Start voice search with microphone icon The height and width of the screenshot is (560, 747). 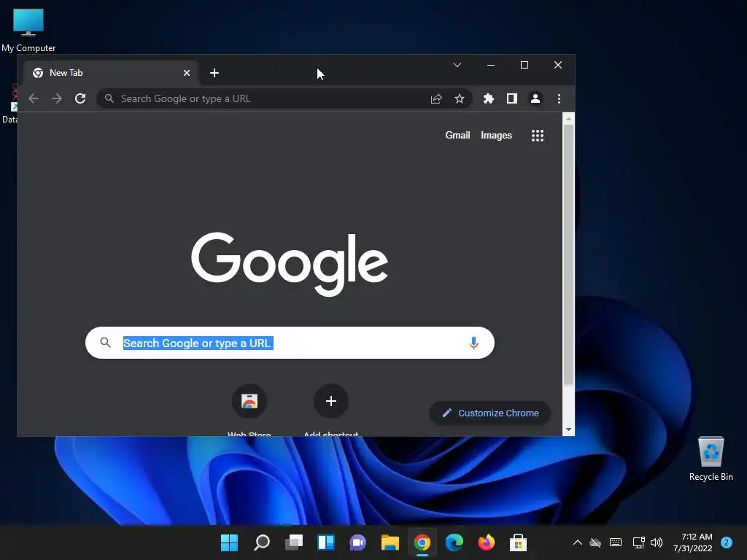click(473, 343)
